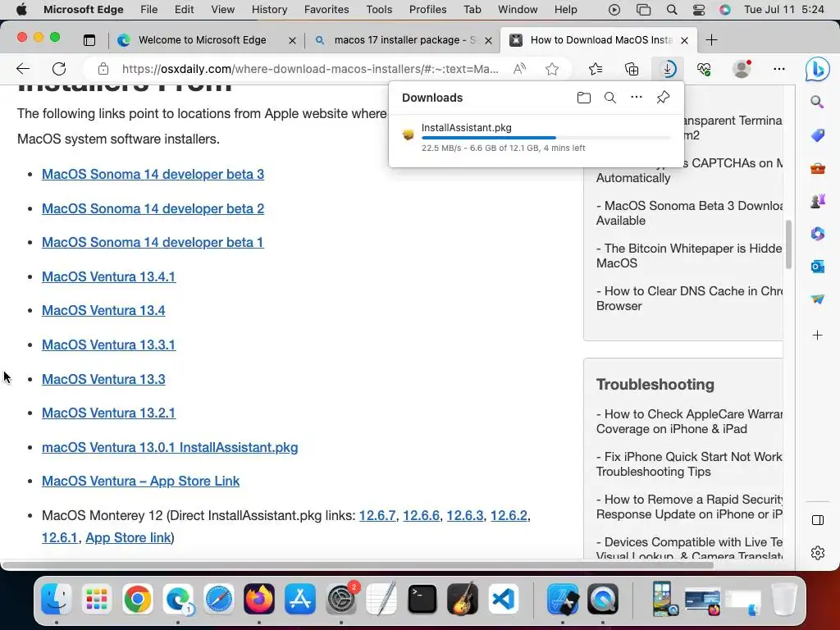Click the Downloads toolbar button

tap(668, 69)
